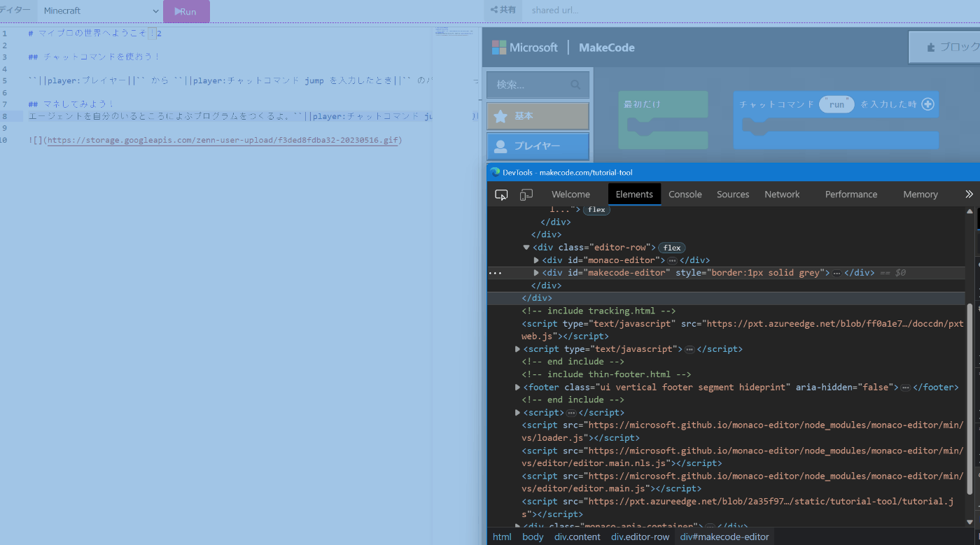
Task: Click the person icon of プレイヤー category
Action: click(500, 146)
